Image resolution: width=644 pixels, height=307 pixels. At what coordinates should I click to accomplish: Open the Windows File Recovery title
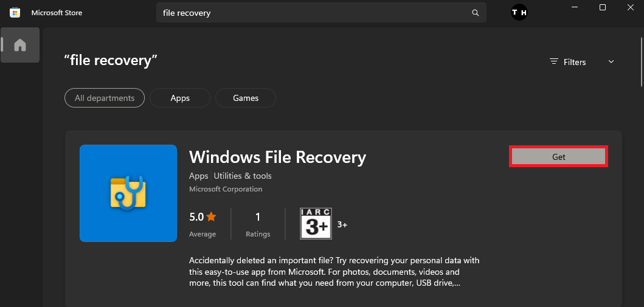(277, 157)
